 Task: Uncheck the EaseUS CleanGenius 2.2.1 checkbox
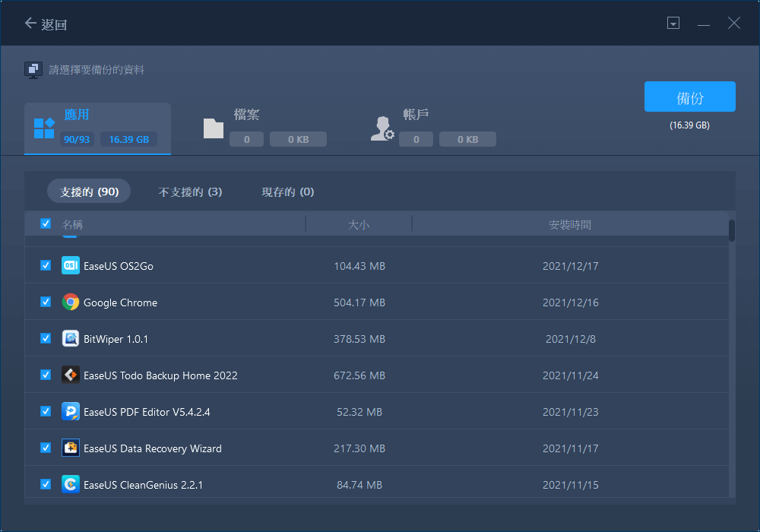coord(46,484)
